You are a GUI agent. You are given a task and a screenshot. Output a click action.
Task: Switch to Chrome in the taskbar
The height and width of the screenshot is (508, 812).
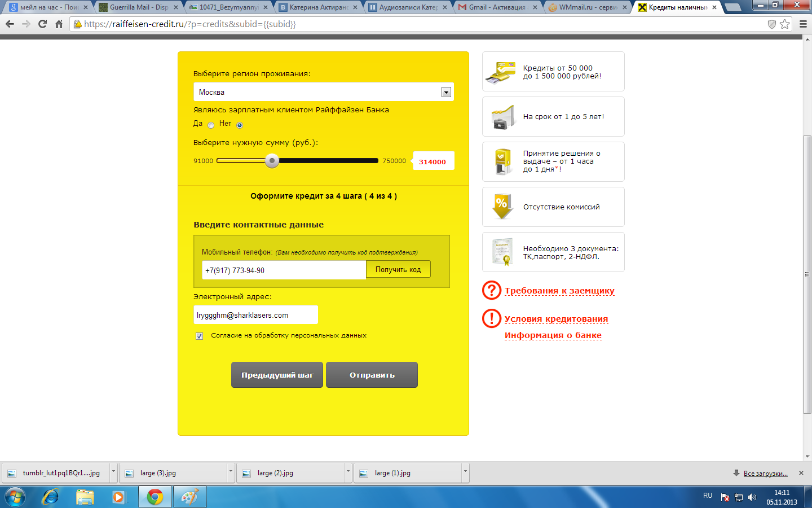pyautogui.click(x=155, y=497)
